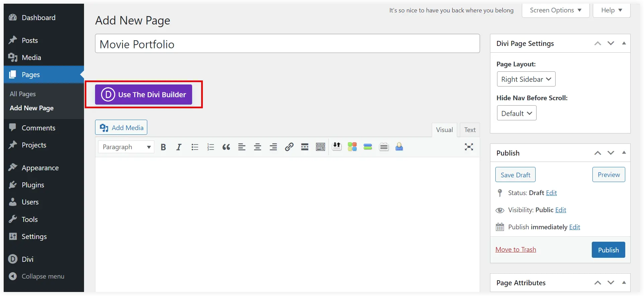Click the blue Publish button
This screenshot has width=644, height=296.
[609, 250]
